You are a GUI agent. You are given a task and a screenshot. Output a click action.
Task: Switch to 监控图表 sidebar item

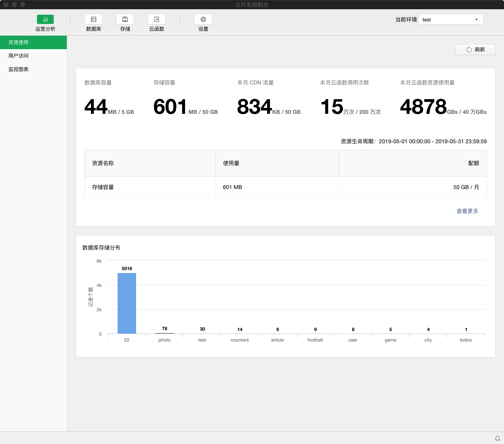pos(18,69)
